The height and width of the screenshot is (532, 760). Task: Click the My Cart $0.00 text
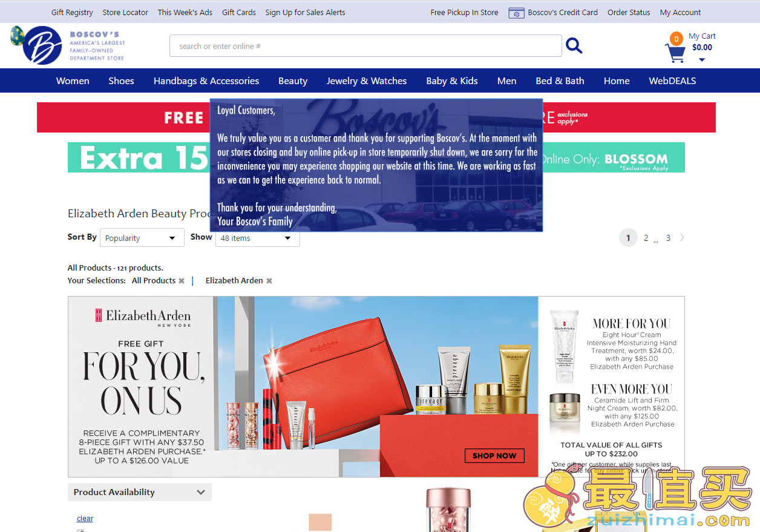702,42
